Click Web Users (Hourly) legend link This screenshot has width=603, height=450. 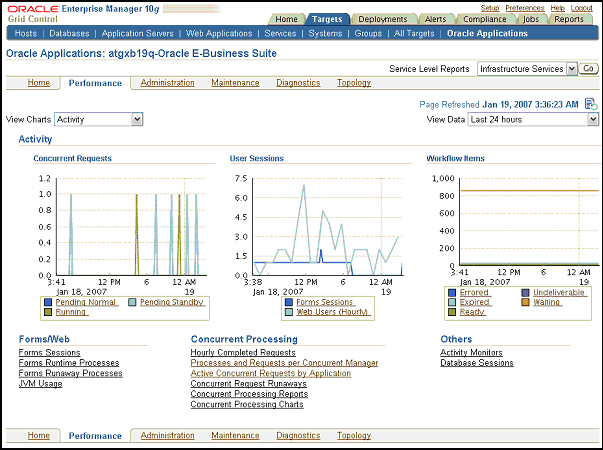click(332, 312)
